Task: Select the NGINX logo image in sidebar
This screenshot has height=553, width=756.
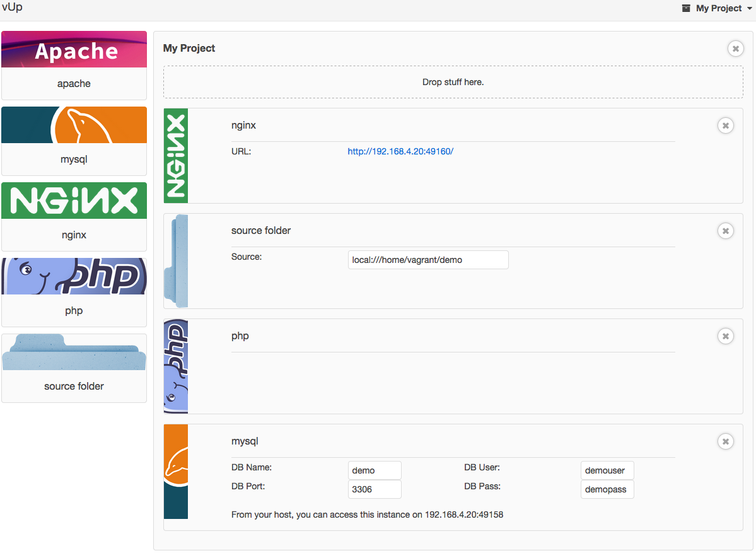Action: point(74,201)
